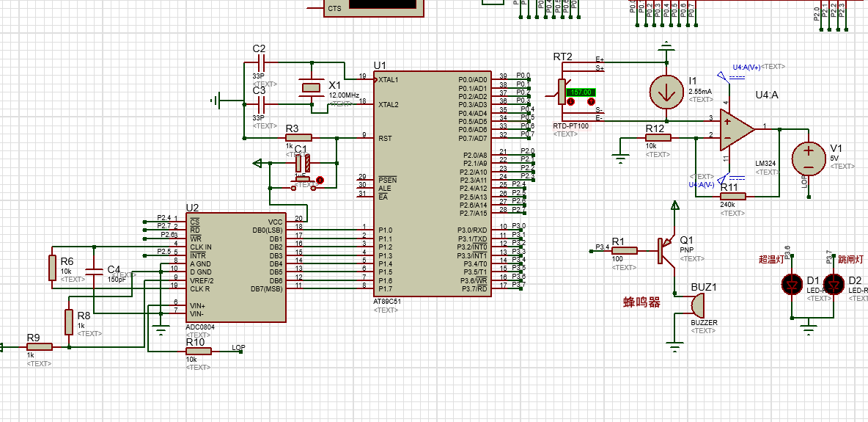Select the X1 12MHz crystal symbol
The height and width of the screenshot is (422, 868).
pos(311,88)
